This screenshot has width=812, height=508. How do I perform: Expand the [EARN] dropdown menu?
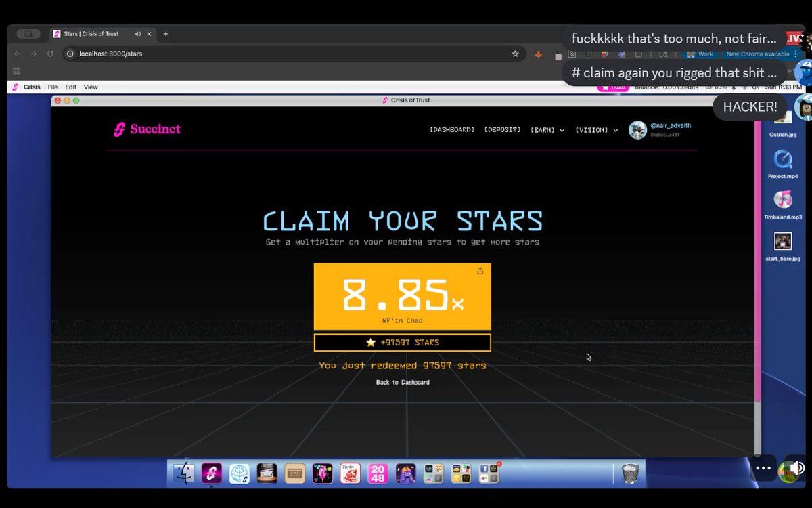[x=547, y=130]
